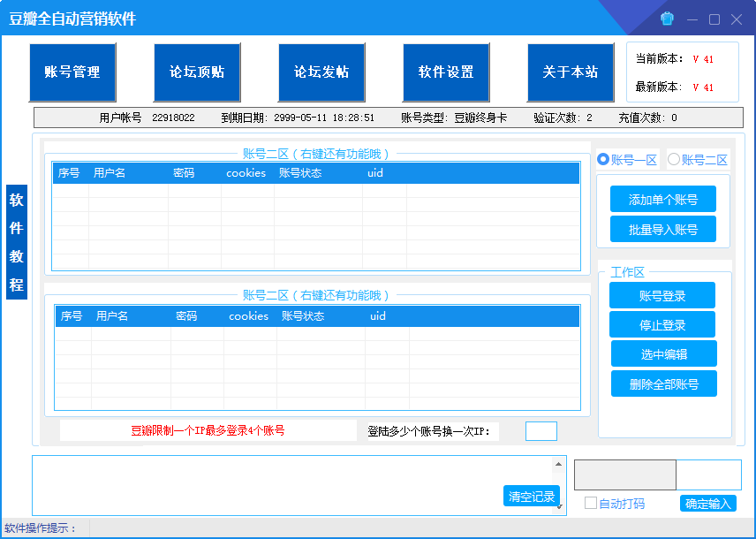This screenshot has width=756, height=539.
Task: Click 账号状态 header in lower table
Action: [x=303, y=316]
